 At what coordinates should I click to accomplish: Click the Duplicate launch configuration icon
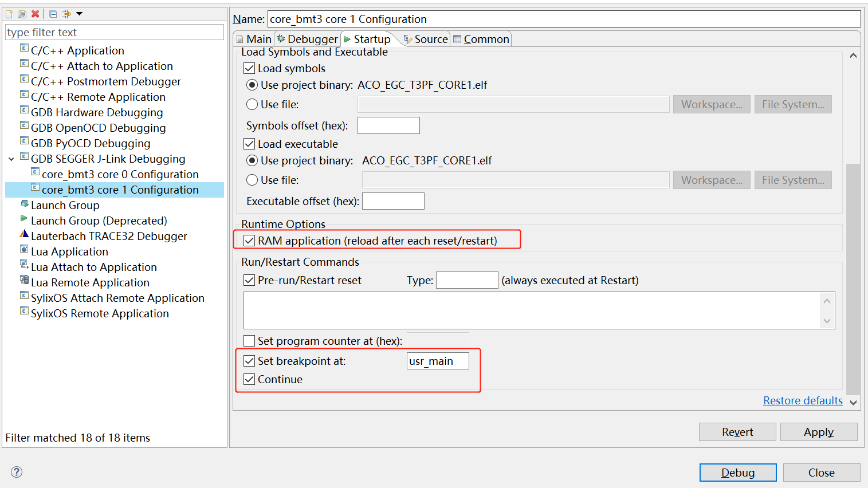point(22,14)
